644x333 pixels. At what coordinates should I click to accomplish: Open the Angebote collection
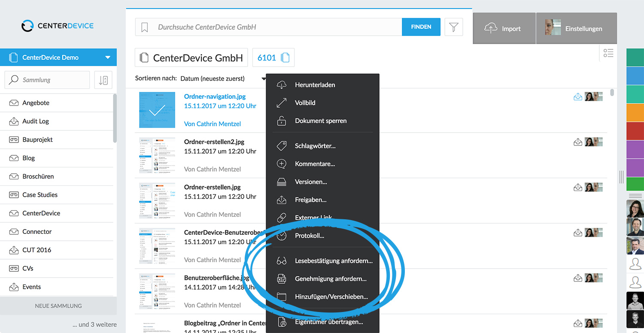click(x=57, y=103)
